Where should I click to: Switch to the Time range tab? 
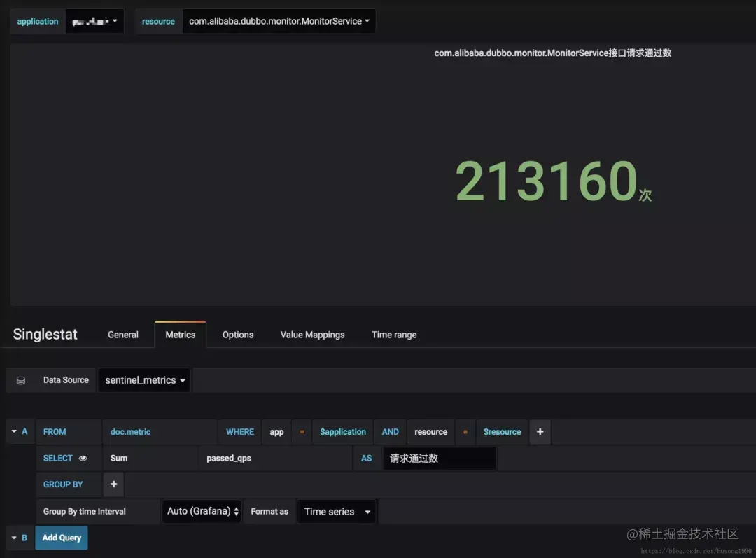394,335
